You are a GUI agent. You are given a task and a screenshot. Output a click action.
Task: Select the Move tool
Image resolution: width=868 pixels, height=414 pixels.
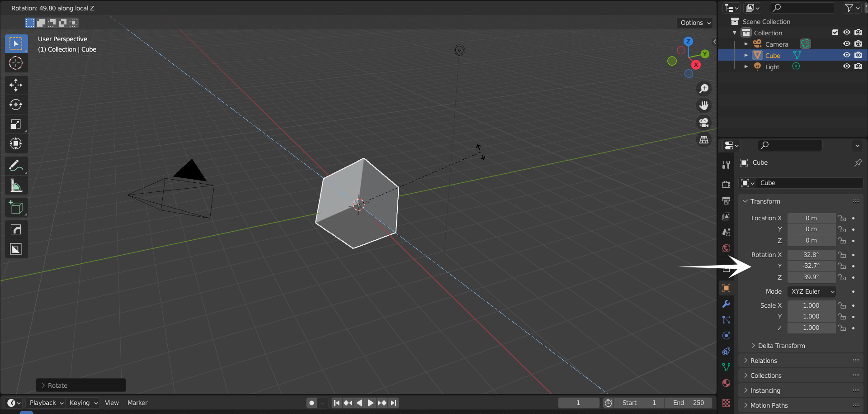pyautogui.click(x=16, y=85)
